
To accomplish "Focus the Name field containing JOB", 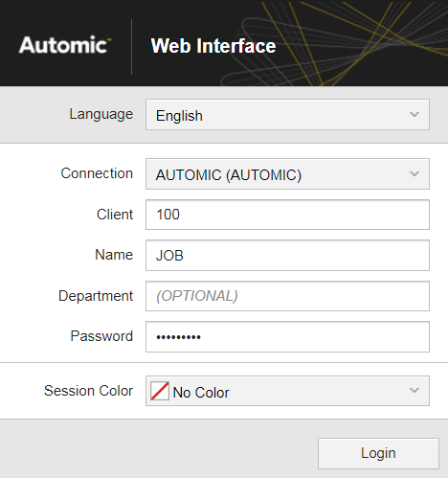I will [x=287, y=256].
